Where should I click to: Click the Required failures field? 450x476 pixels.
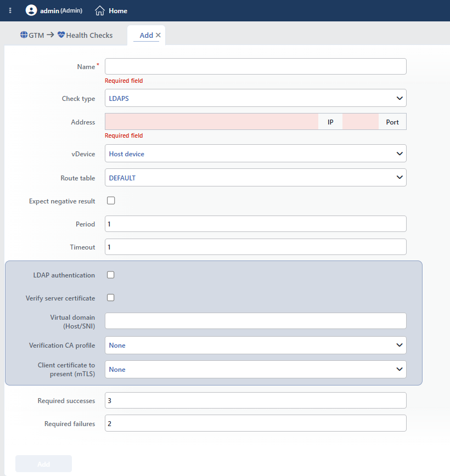256,423
